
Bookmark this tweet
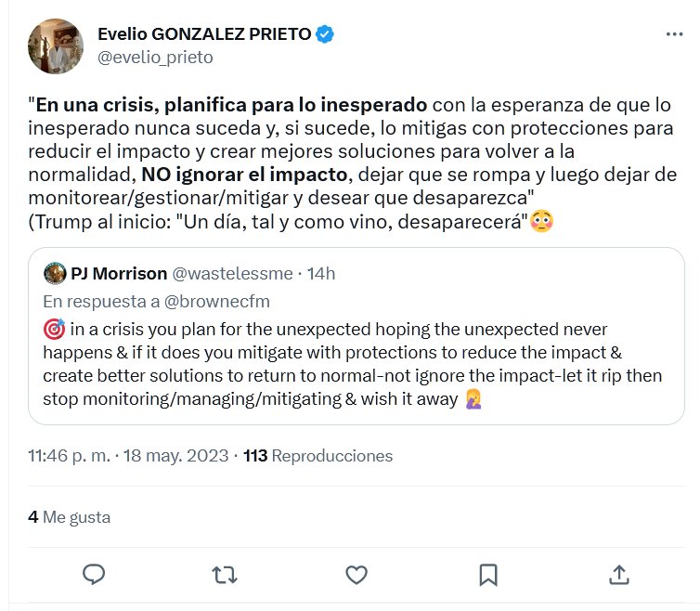[x=488, y=575]
